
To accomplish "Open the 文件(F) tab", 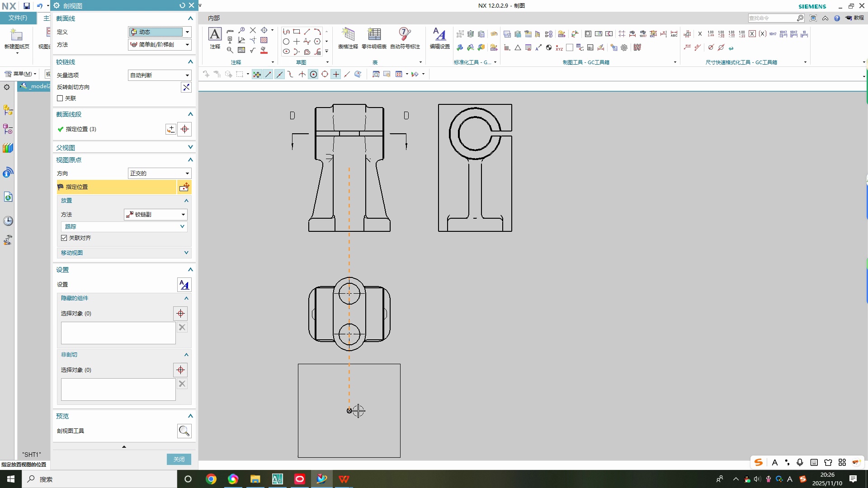I will pos(18,18).
